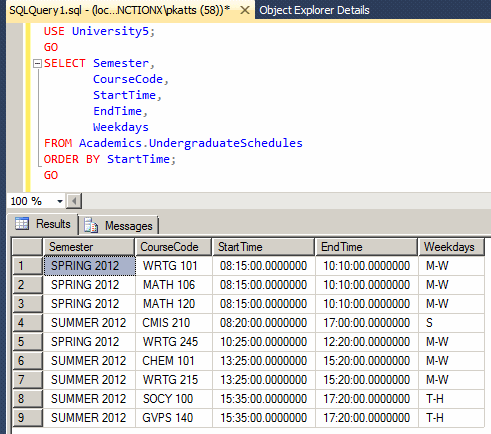Open the 100 % zoom dropdown
Viewport: 491px width, 434px height.
(60, 201)
